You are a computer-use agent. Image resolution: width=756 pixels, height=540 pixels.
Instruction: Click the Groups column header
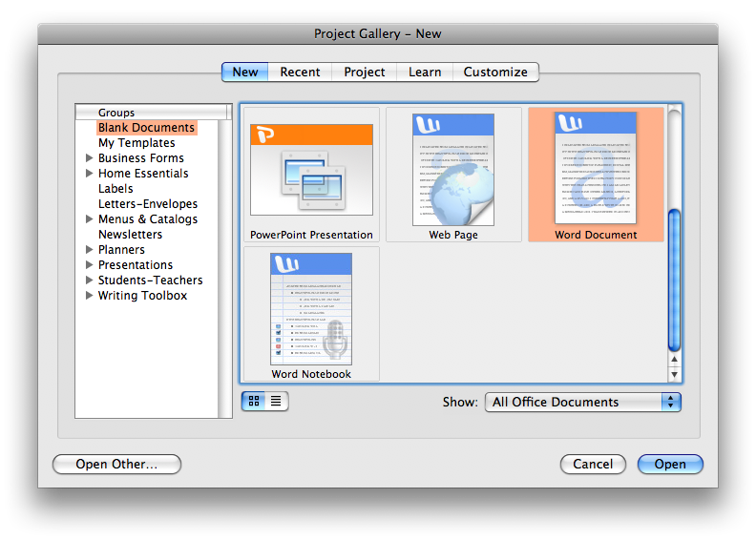pos(151,113)
